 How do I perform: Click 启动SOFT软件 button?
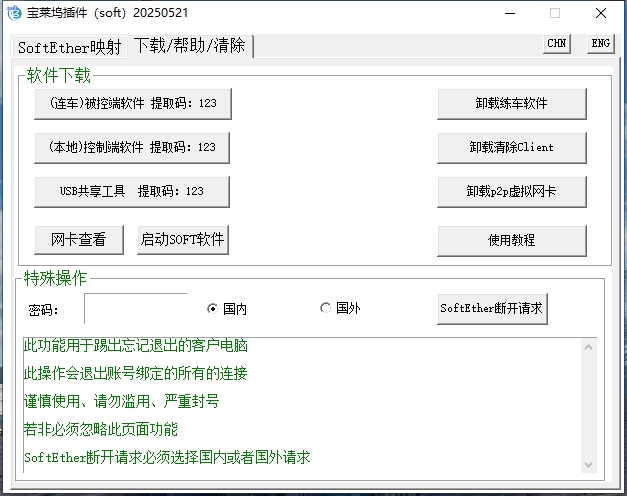pos(183,239)
